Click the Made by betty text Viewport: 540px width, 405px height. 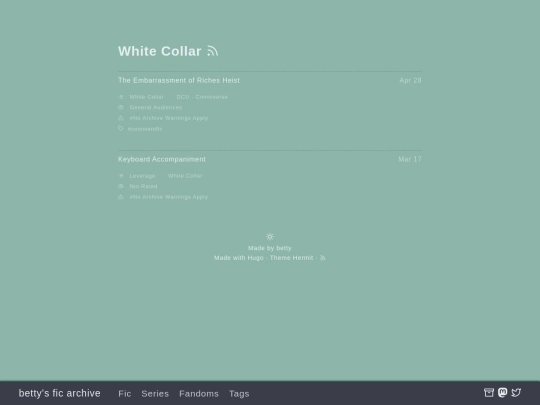coord(270,248)
